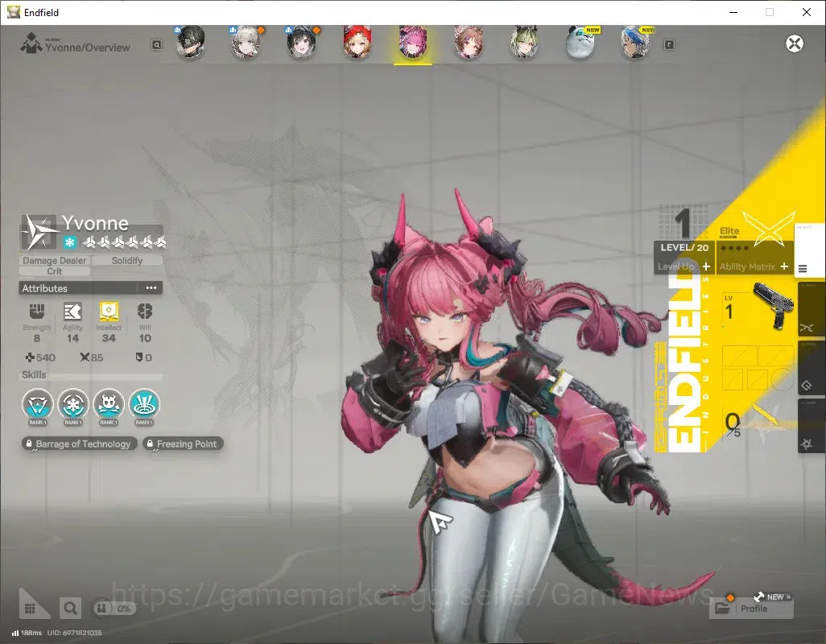This screenshot has width=826, height=644.
Task: Click the highlighted Intellect attribute icon
Action: [x=109, y=312]
